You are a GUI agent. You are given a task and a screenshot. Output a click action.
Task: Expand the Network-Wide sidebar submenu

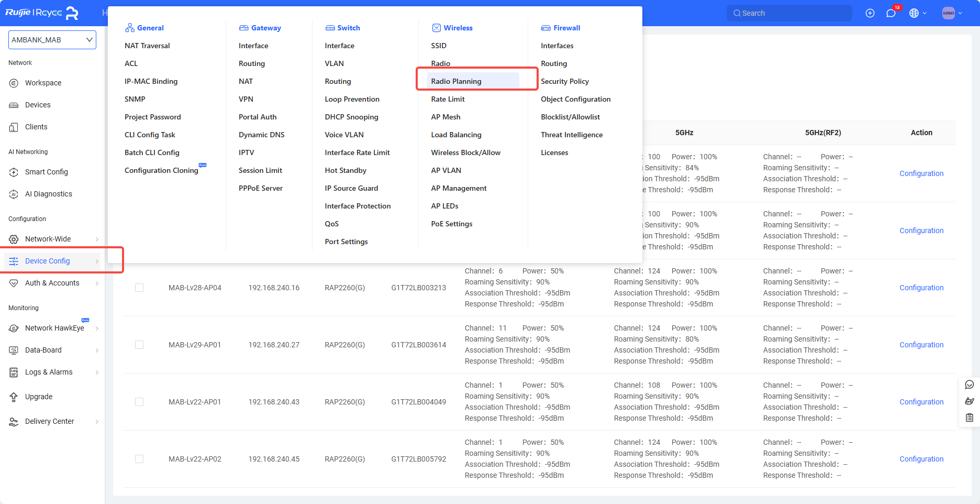[97, 239]
